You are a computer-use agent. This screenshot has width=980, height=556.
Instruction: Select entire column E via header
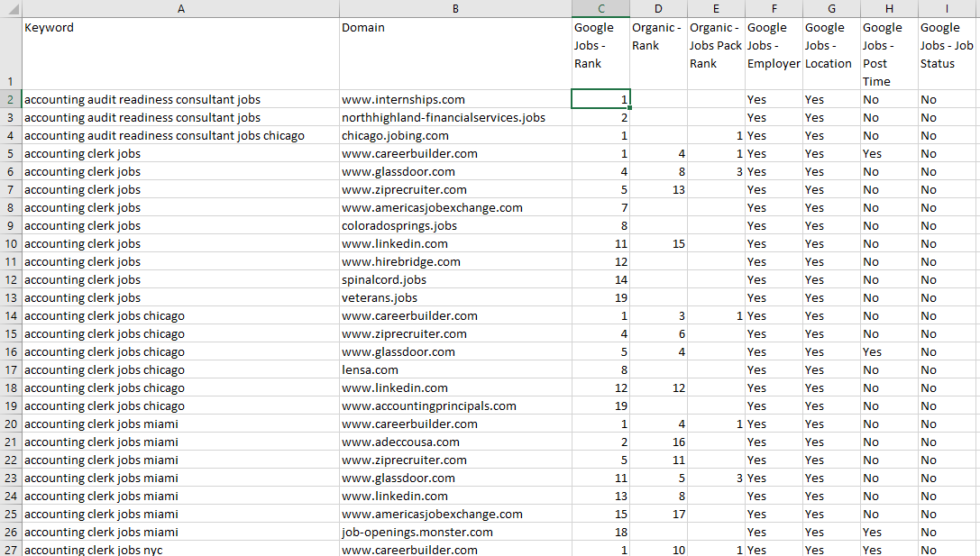(x=716, y=8)
